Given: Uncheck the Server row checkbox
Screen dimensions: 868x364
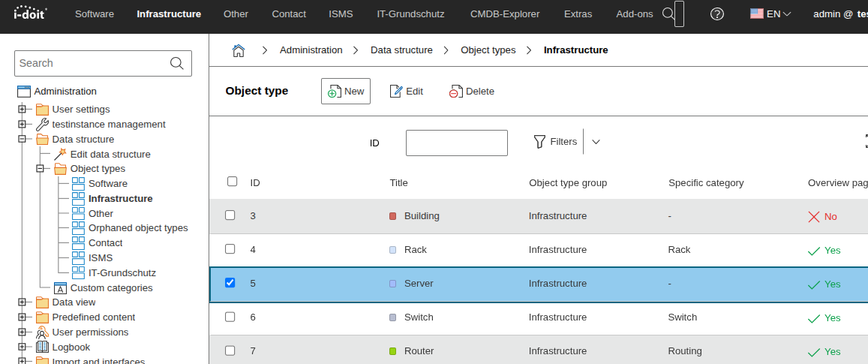Looking at the screenshot, I should coord(230,283).
